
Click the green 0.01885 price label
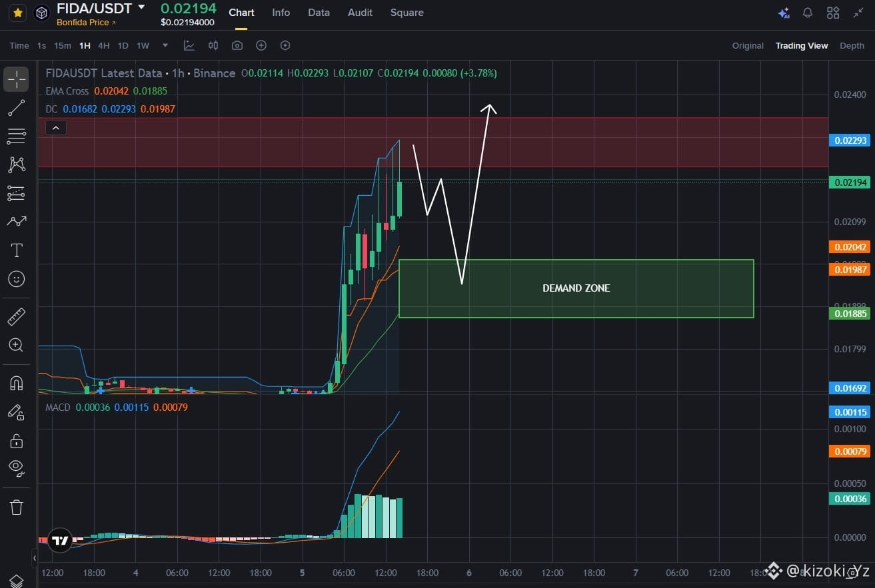click(x=851, y=313)
